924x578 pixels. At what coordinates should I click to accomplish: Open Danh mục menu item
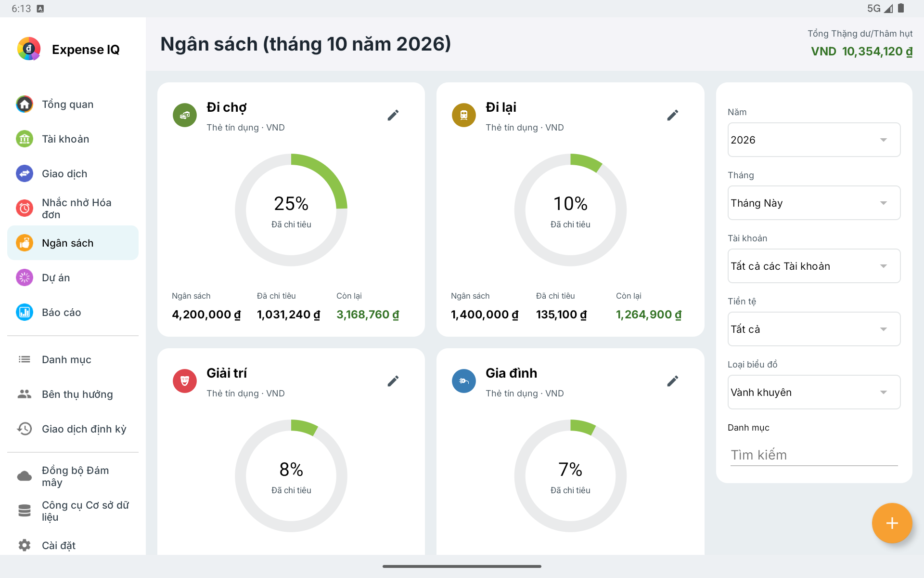coord(73,359)
